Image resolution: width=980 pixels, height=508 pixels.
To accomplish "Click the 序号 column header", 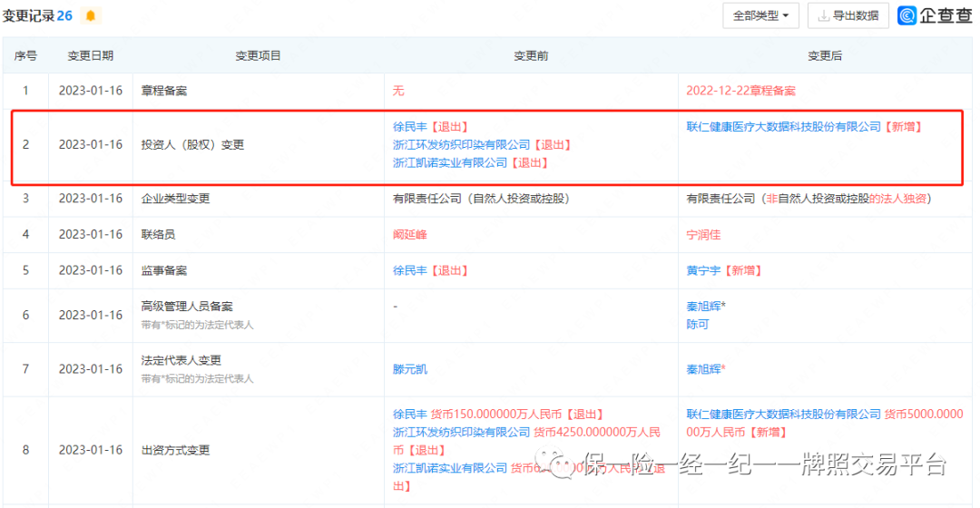I will pos(25,55).
